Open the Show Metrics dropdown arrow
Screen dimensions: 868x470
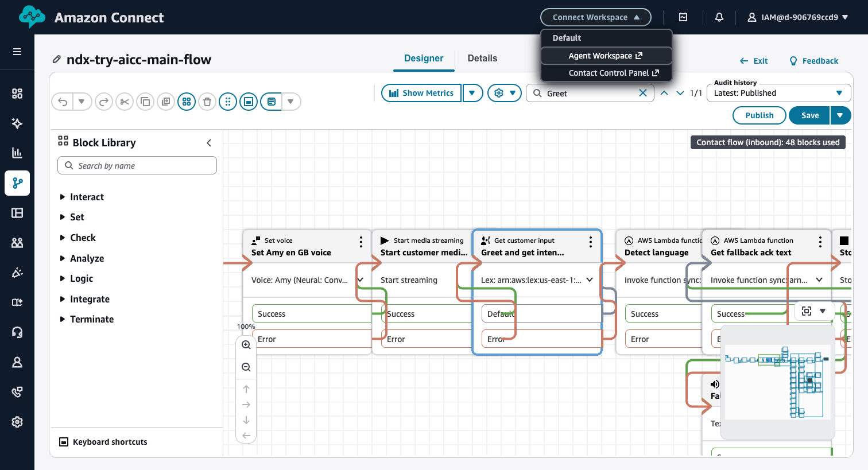click(x=472, y=93)
